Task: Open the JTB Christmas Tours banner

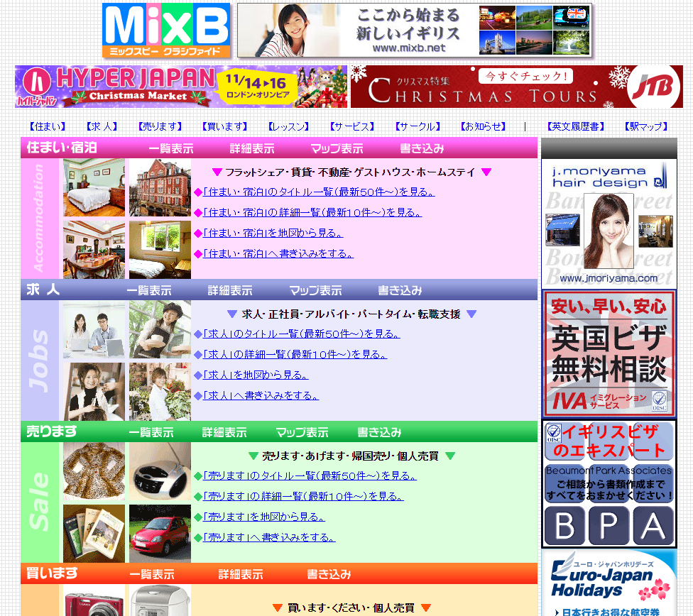Action: tap(517, 87)
